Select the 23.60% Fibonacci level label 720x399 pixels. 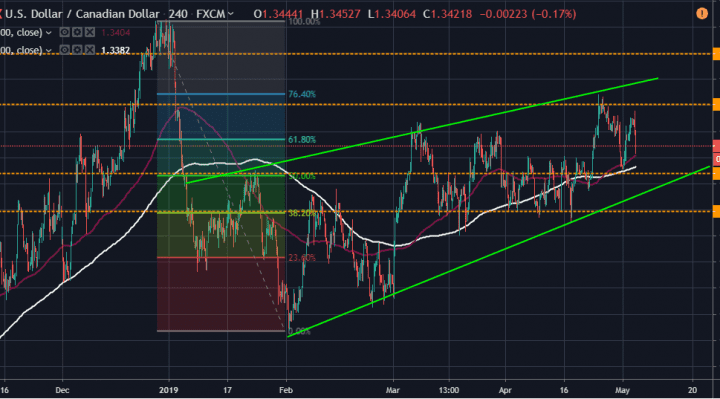[x=302, y=258]
